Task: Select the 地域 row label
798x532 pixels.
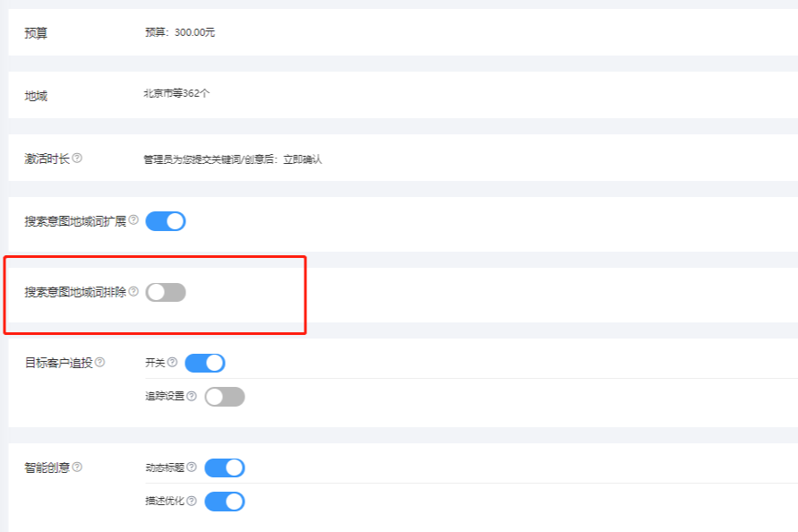Action: click(36, 95)
